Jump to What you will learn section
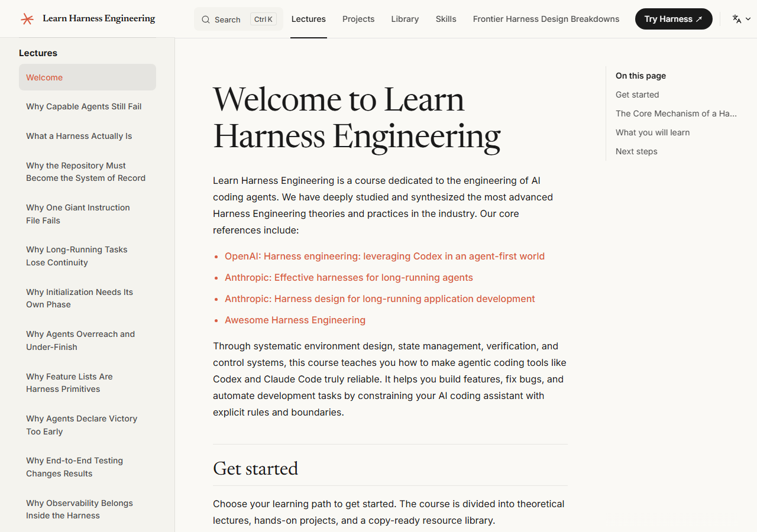The height and width of the screenshot is (532, 757). pyautogui.click(x=652, y=132)
